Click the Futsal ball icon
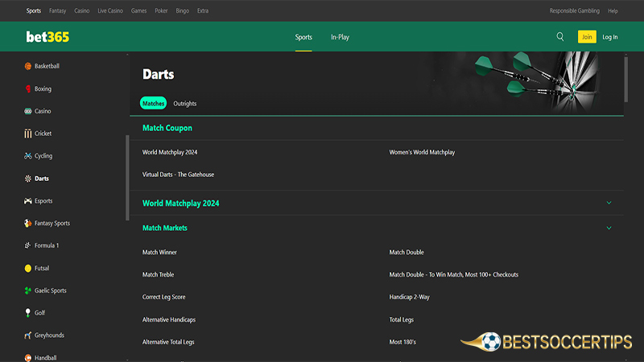This screenshot has height=362, width=644. 28,268
